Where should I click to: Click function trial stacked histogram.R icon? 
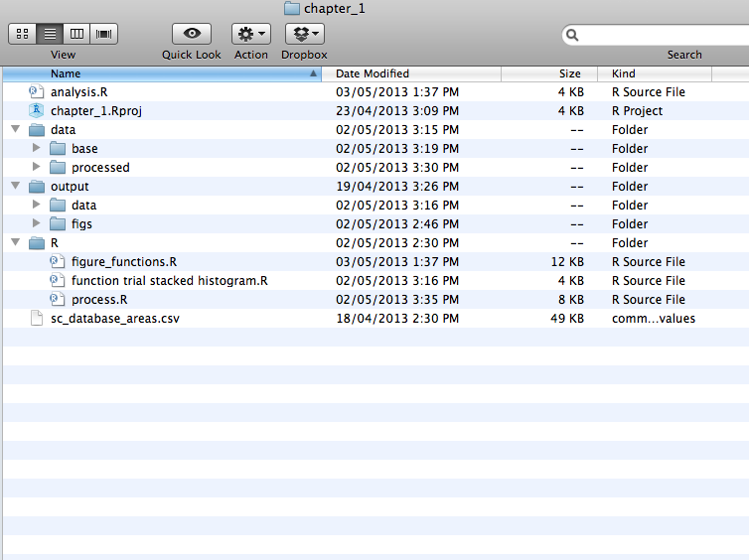click(57, 281)
